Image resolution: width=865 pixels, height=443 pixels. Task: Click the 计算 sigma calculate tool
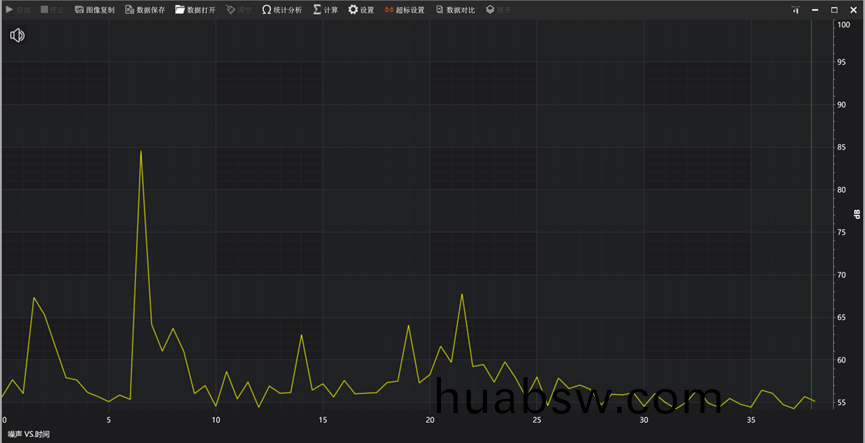(325, 9)
